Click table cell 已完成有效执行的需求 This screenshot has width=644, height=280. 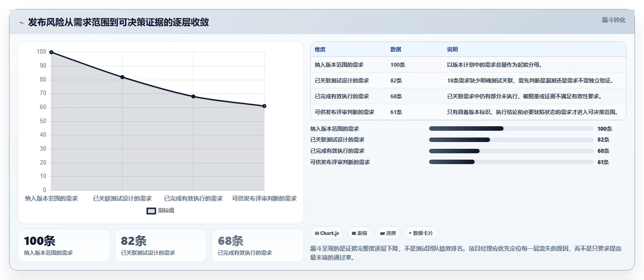[342, 96]
